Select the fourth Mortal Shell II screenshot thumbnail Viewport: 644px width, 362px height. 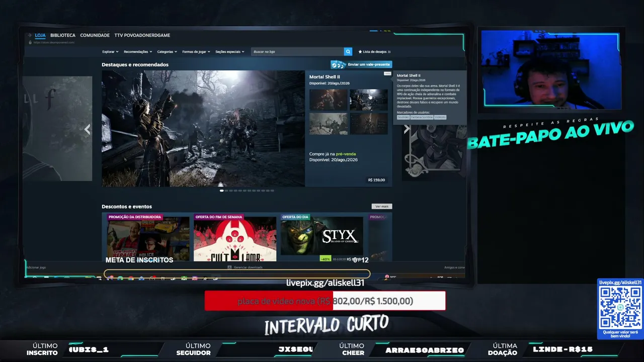pyautogui.click(x=369, y=124)
